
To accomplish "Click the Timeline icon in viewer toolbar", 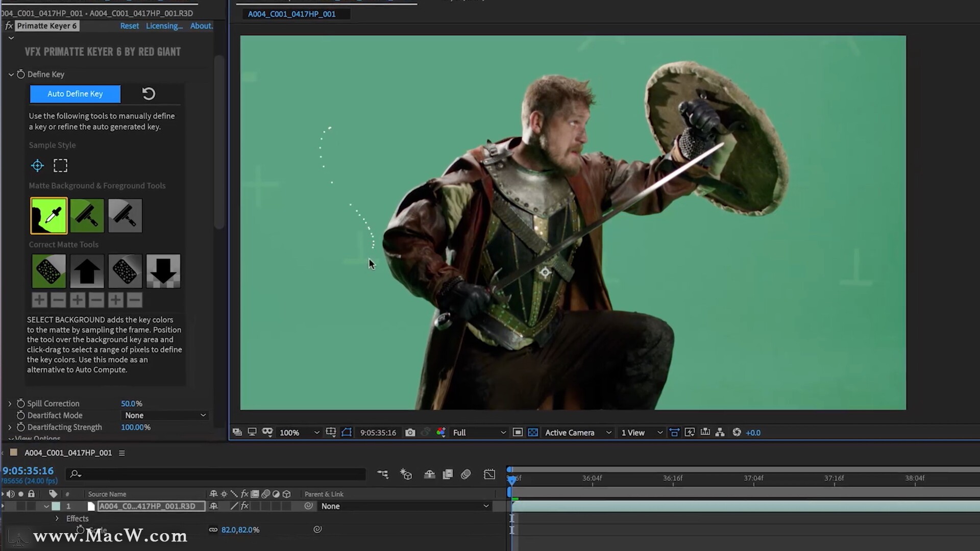I will pyautogui.click(x=705, y=432).
